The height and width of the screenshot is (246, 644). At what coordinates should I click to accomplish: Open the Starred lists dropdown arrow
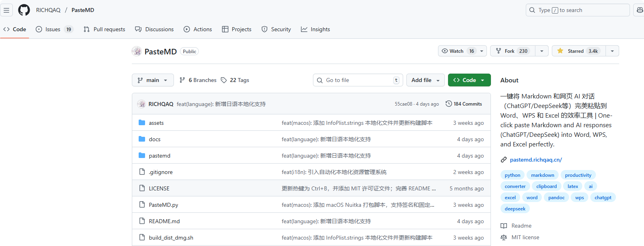[612, 51]
